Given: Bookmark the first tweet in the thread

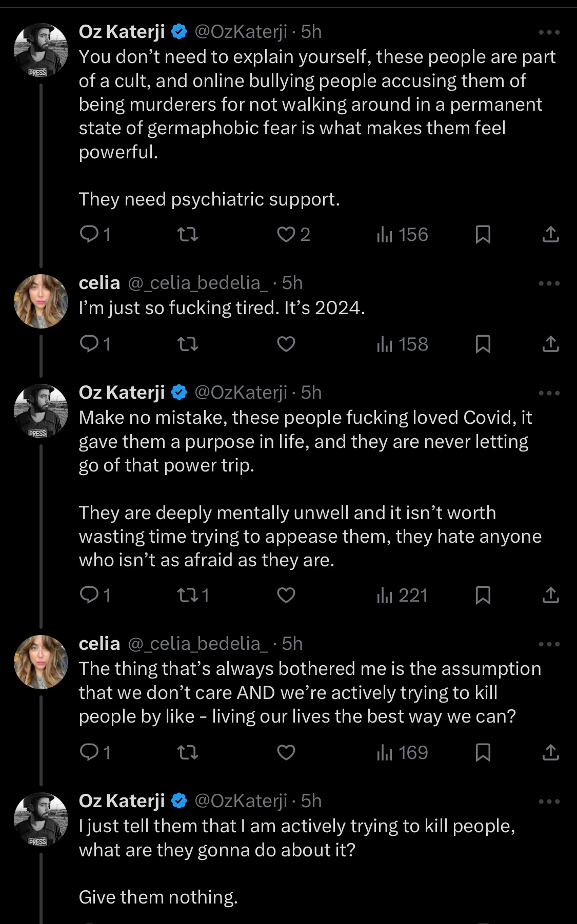Looking at the screenshot, I should pyautogui.click(x=483, y=235).
